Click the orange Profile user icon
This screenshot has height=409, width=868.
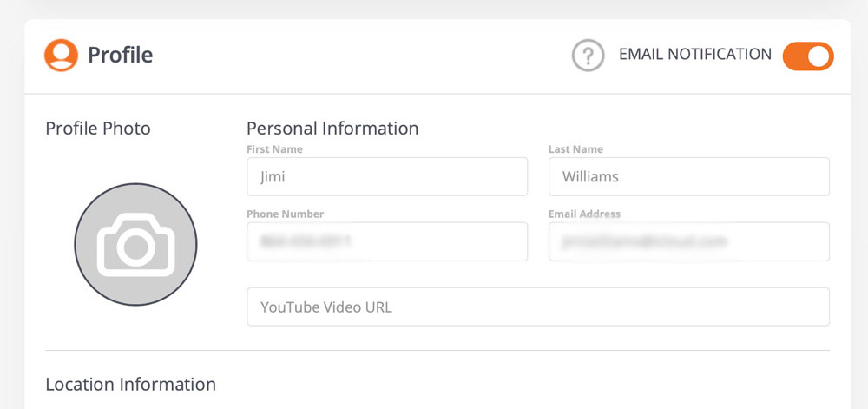(x=61, y=56)
